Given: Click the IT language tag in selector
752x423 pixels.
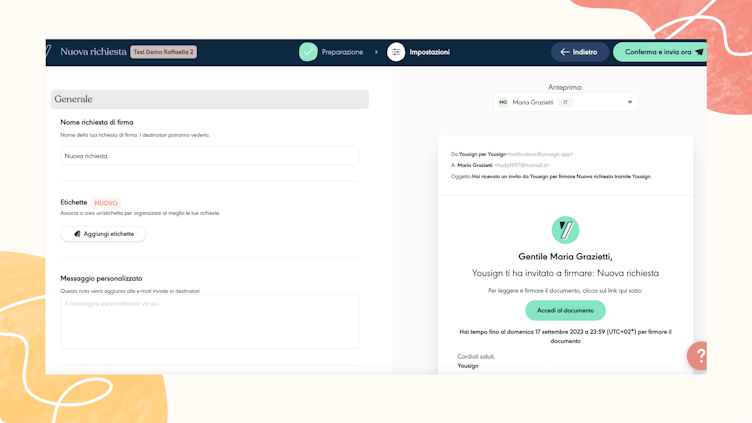Looking at the screenshot, I should click(x=565, y=102).
